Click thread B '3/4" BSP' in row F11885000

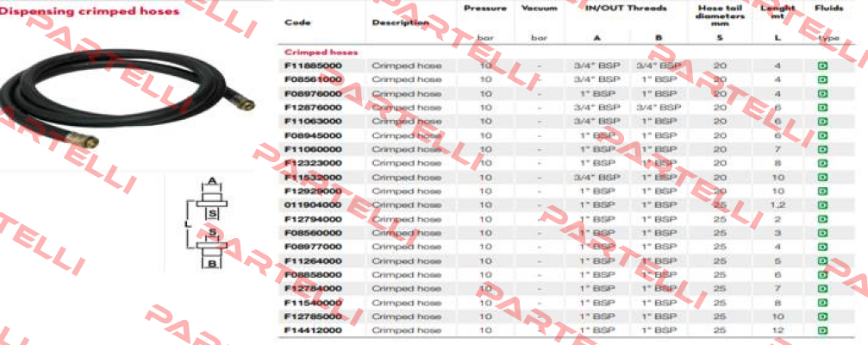(659, 66)
